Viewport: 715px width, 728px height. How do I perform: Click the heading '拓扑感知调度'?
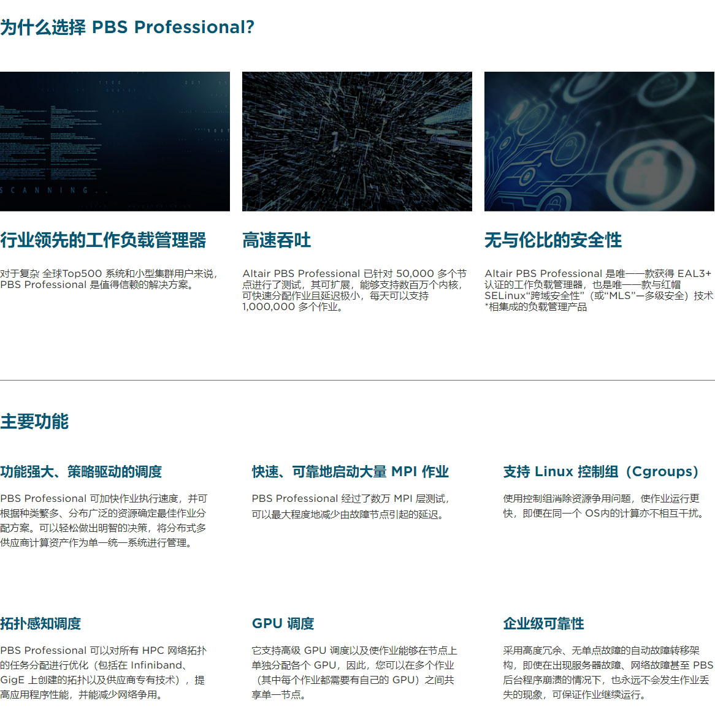point(40,624)
